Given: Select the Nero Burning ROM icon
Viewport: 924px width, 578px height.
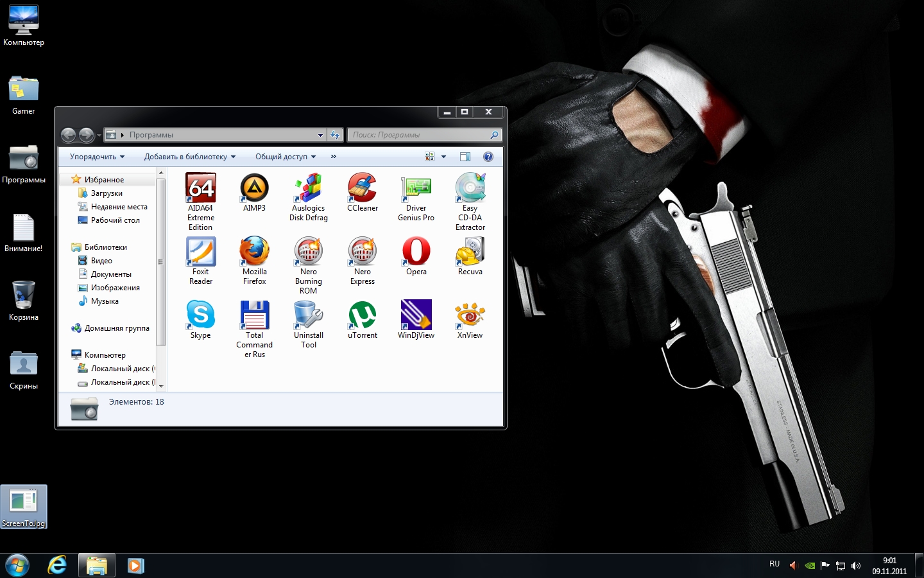Looking at the screenshot, I should pos(309,265).
